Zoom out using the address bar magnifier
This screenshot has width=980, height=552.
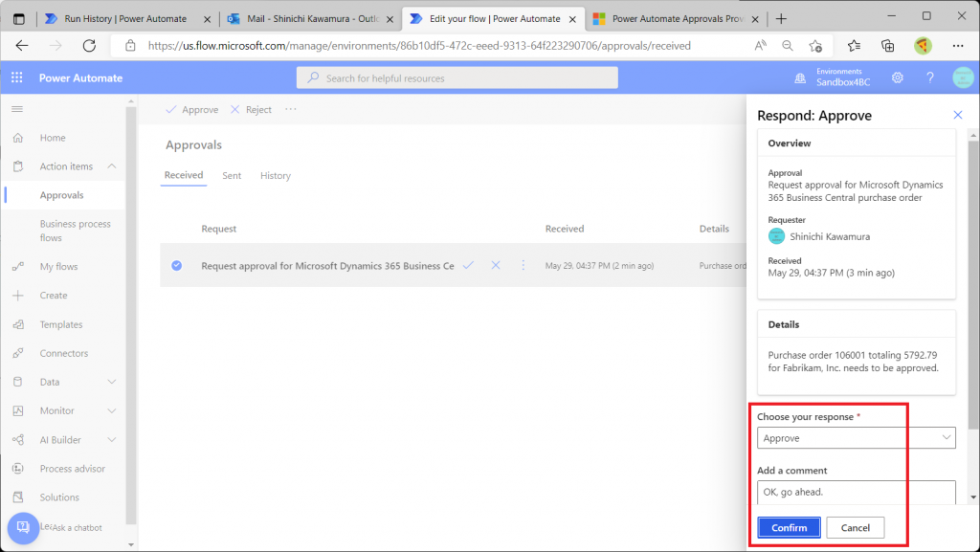click(788, 46)
